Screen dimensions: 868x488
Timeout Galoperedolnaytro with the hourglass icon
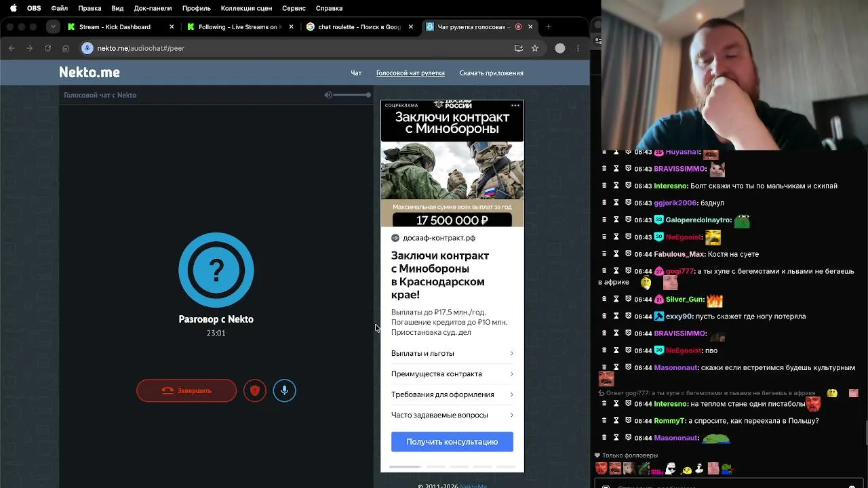coord(616,220)
